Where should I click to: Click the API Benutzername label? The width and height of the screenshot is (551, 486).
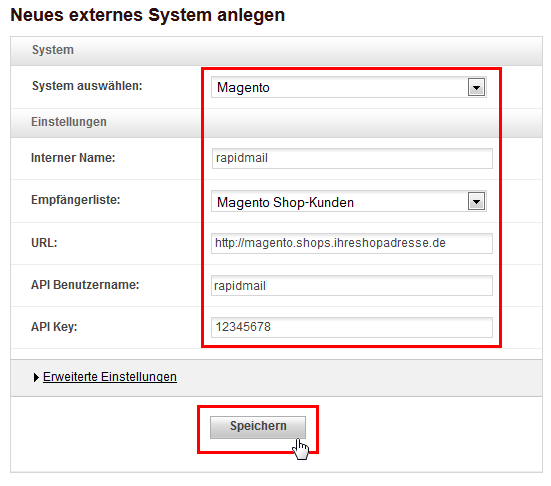[x=85, y=285]
